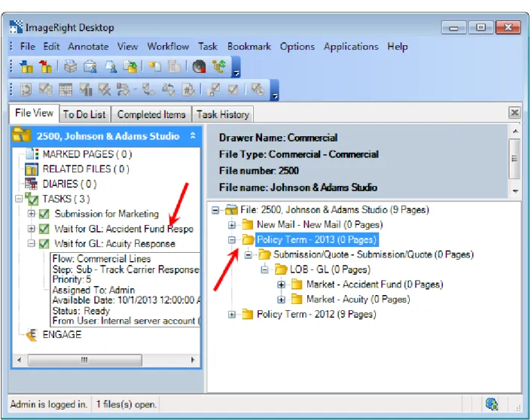Viewport: 531px width, 420px height.
Task: Select Market - Acuity (0 Pages) folder
Action: [358, 300]
